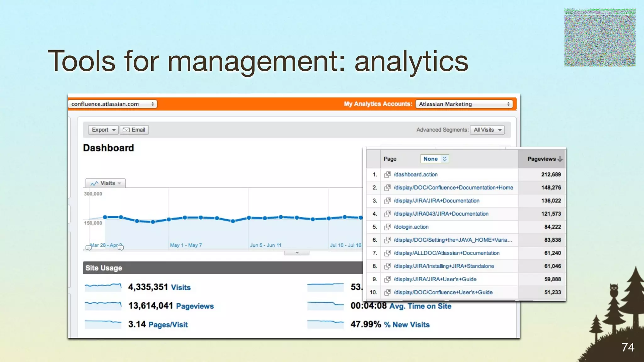The width and height of the screenshot is (644, 362).
Task: Open the Installing+JIRA+Standalone link
Action: (x=444, y=266)
